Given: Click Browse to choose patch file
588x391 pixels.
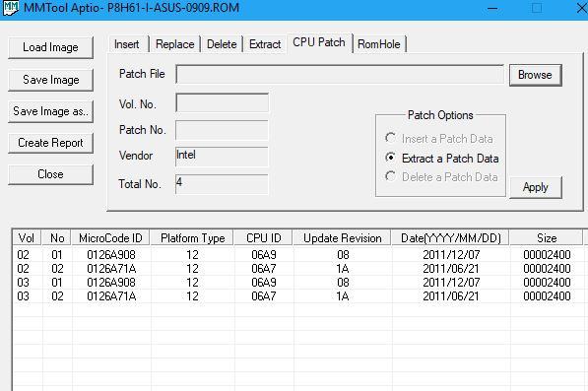Looking at the screenshot, I should 535,75.
